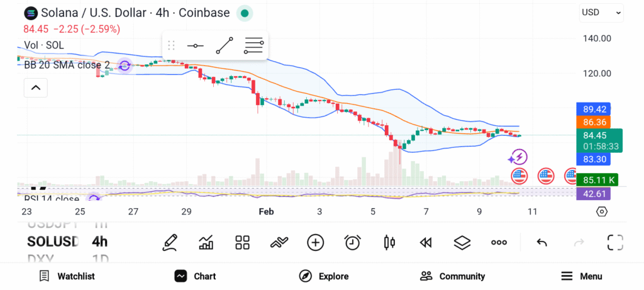Open the drawing tools pencil icon
The height and width of the screenshot is (290, 644).
(169, 242)
